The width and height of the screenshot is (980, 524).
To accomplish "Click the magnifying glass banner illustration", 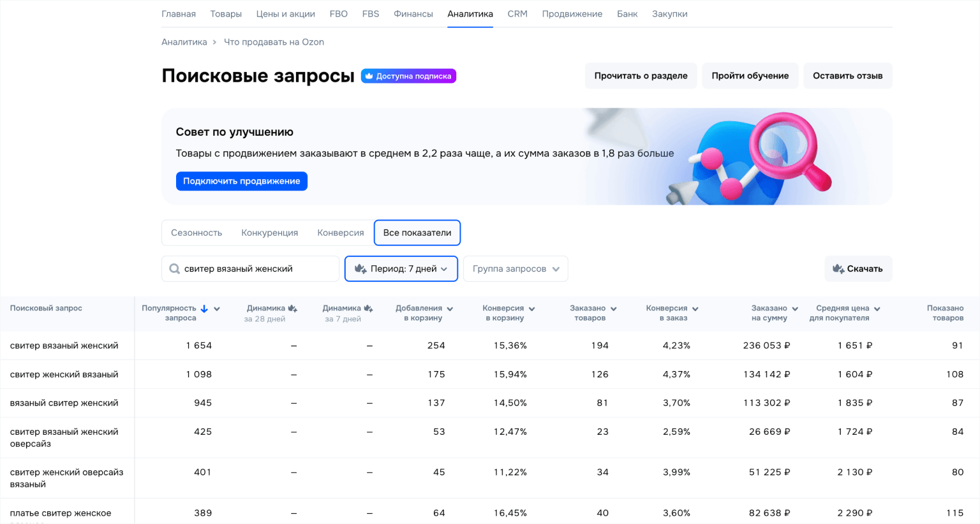I will point(791,153).
